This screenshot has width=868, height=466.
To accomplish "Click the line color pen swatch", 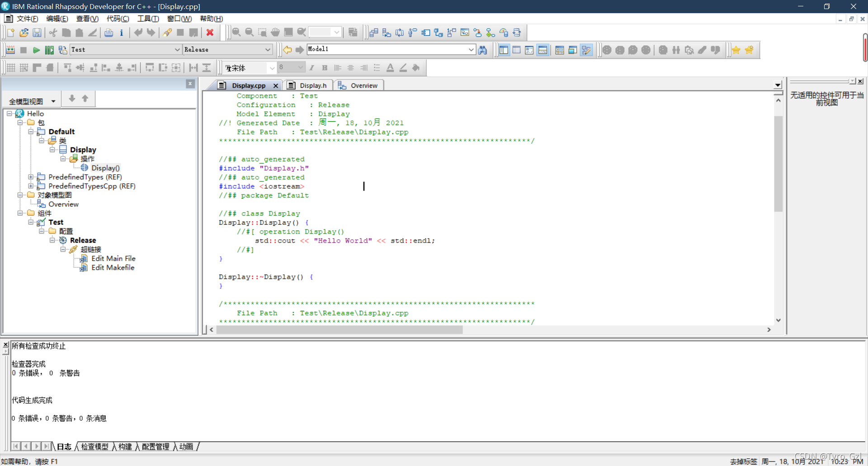I will point(403,67).
